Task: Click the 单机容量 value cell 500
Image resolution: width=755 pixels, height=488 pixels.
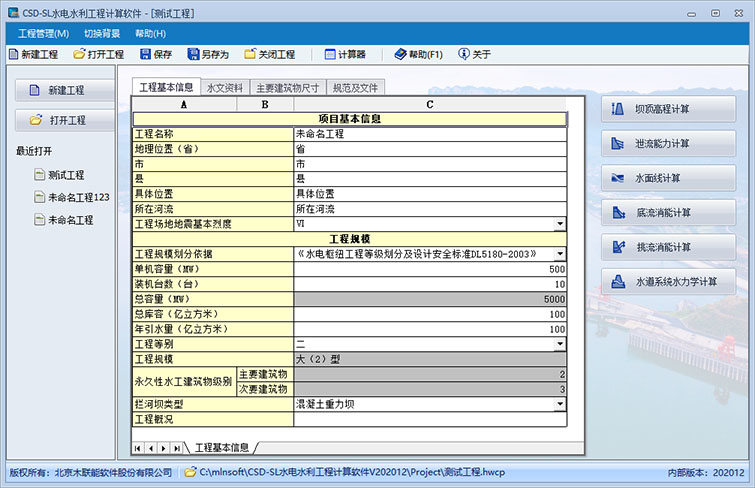Action: [x=430, y=269]
